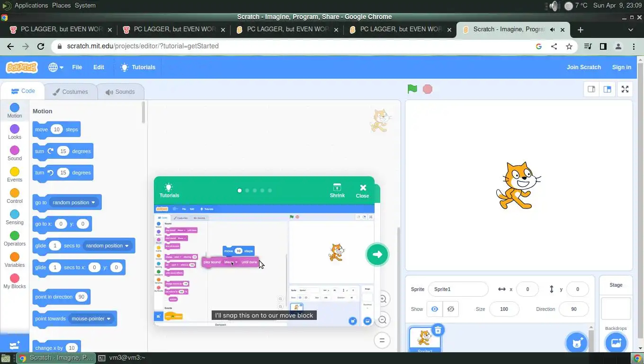Shrink the tutorial card
The image size is (644, 364).
click(337, 191)
